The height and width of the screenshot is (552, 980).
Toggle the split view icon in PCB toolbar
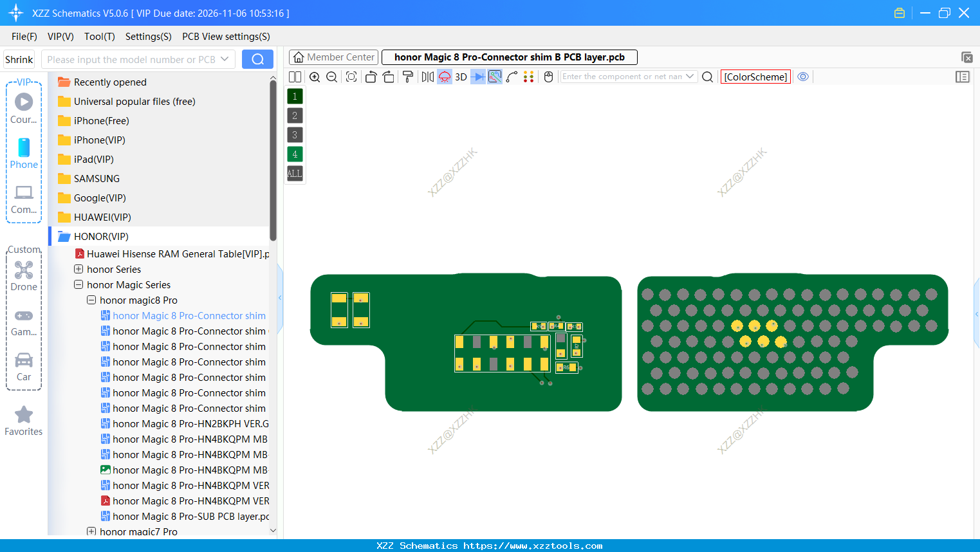[295, 77]
